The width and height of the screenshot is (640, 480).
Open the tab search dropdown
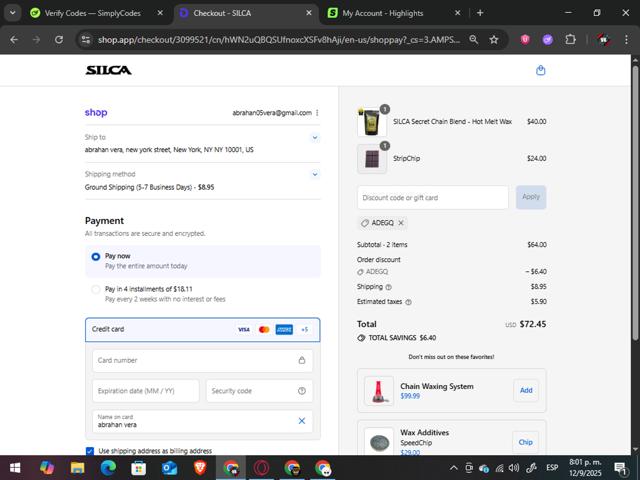13,13
